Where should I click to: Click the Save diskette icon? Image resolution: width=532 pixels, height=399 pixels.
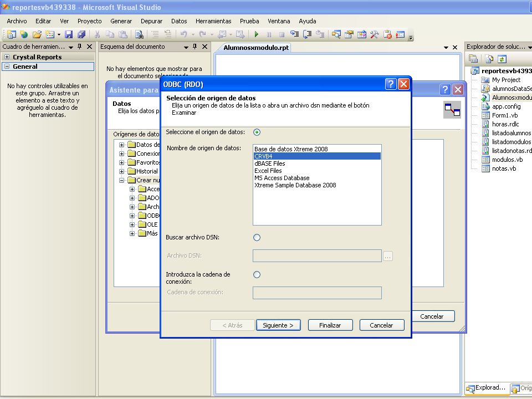click(69, 34)
